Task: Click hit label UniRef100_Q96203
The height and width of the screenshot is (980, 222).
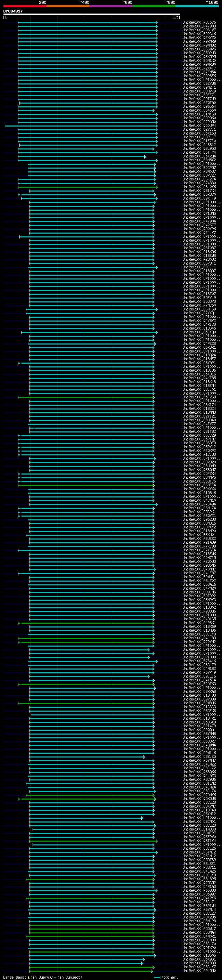Action: point(199,519)
